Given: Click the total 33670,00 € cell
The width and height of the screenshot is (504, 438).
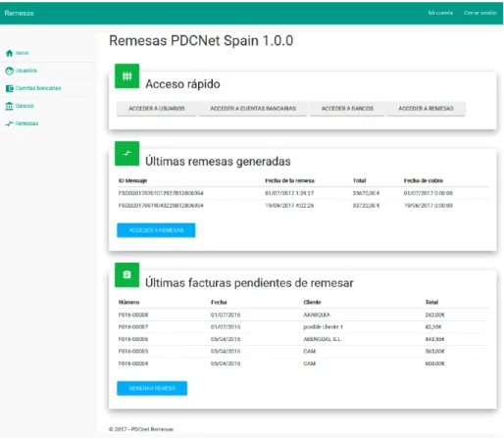Looking at the screenshot, I should (366, 193).
